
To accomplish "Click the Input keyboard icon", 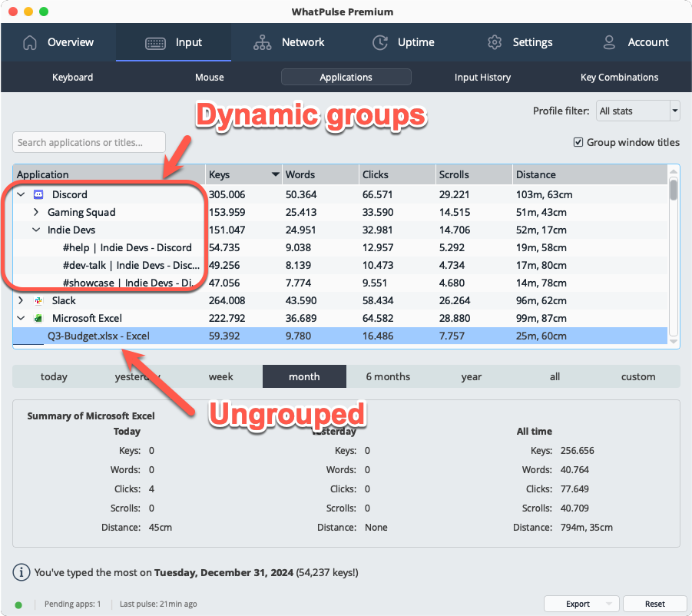I will tap(155, 43).
